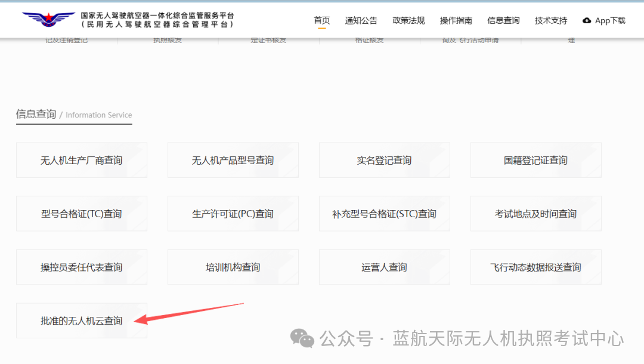
Task: Open 信息查询 in the top navigation
Action: 503,20
